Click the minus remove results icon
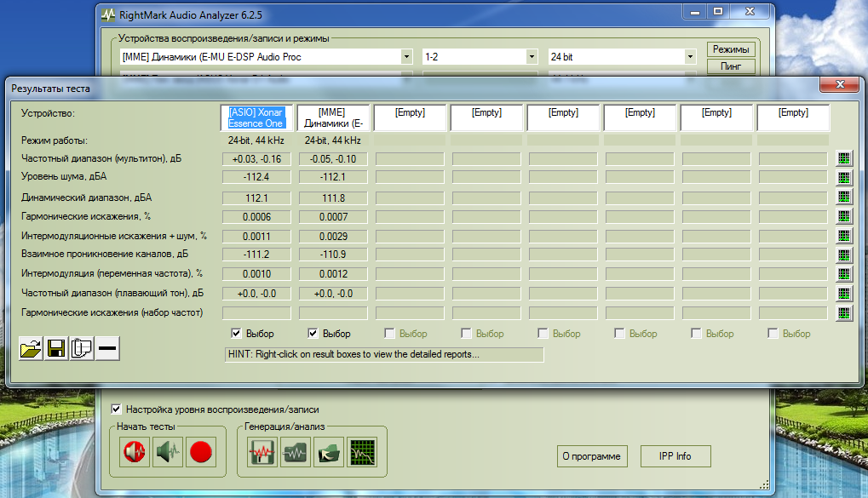 pyautogui.click(x=107, y=349)
